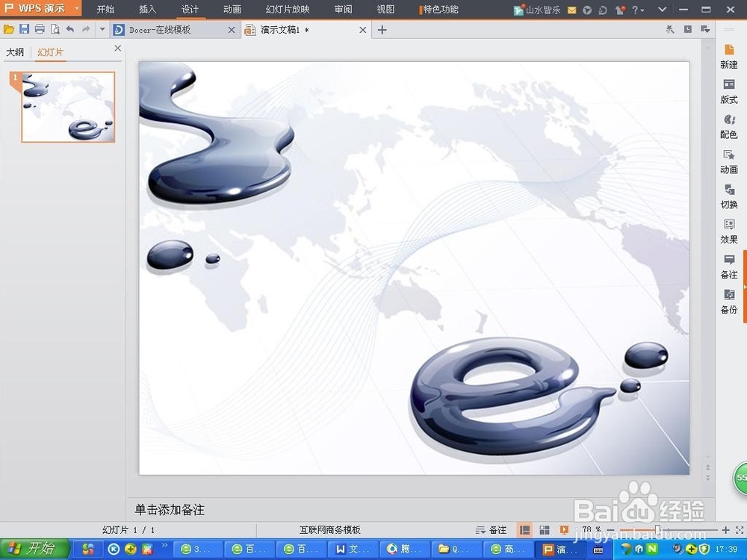Click the 切换 transition sidebar icon

[x=729, y=196]
